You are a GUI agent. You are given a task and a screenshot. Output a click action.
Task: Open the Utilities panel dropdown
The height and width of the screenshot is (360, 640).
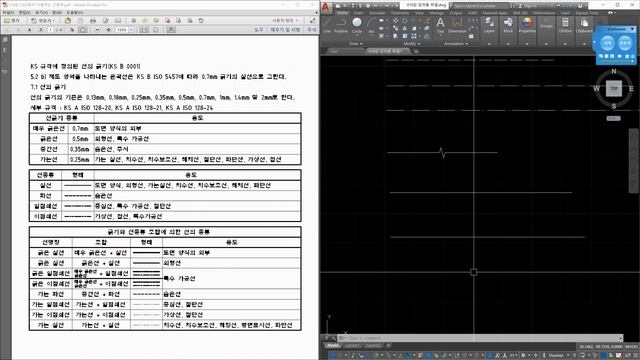coord(565,44)
